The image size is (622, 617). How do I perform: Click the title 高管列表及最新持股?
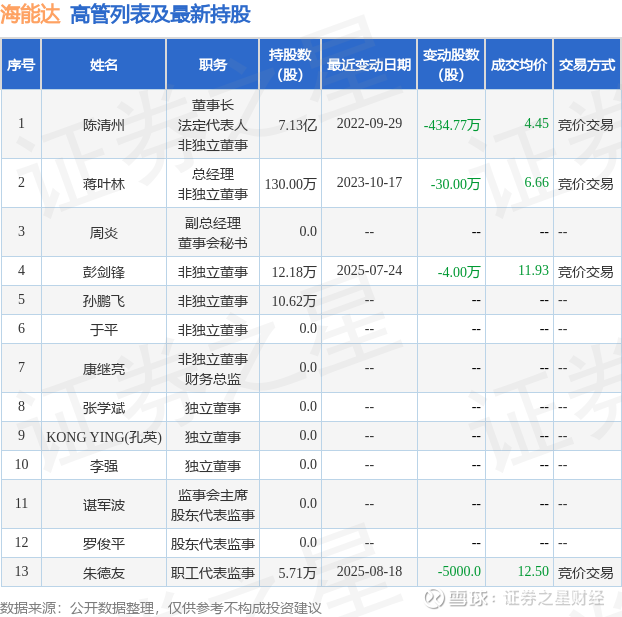[160, 15]
